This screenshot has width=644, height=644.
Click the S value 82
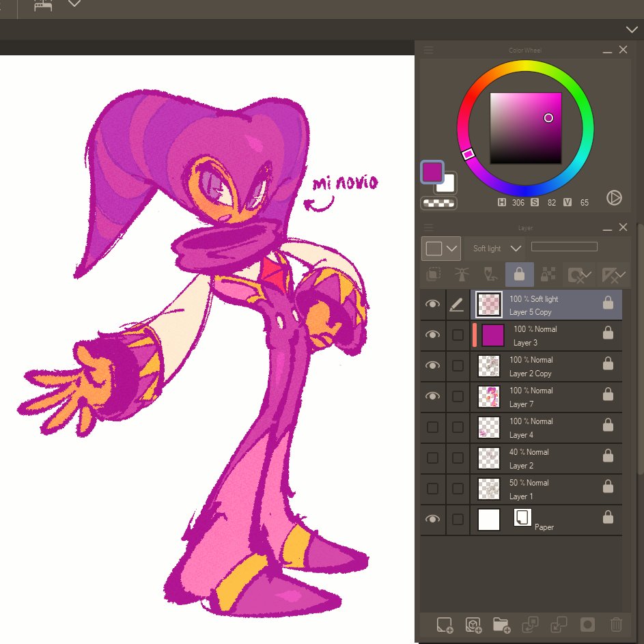click(552, 202)
